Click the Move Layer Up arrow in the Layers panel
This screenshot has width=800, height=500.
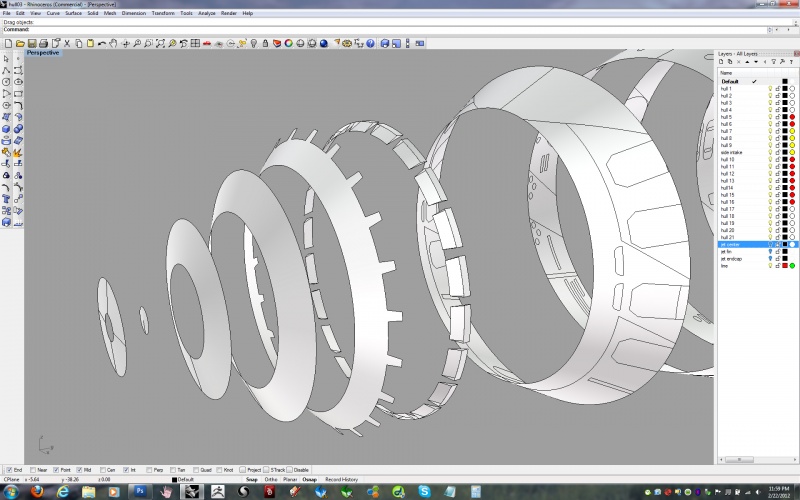(747, 62)
